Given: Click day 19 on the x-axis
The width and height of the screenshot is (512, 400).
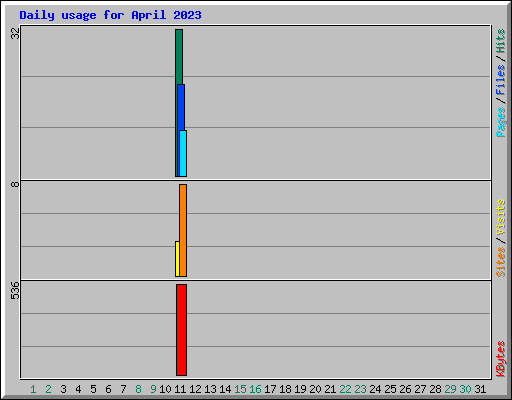Looking at the screenshot, I should [300, 389].
